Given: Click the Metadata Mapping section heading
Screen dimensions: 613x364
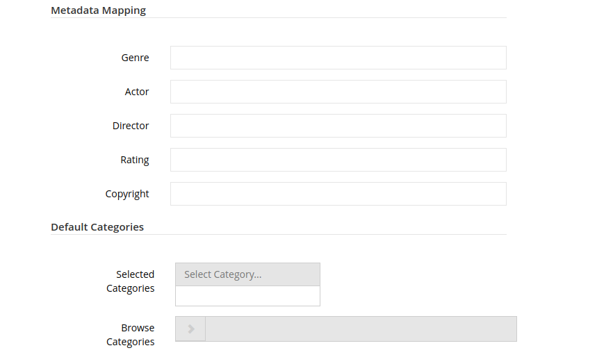Looking at the screenshot, I should tap(98, 10).
